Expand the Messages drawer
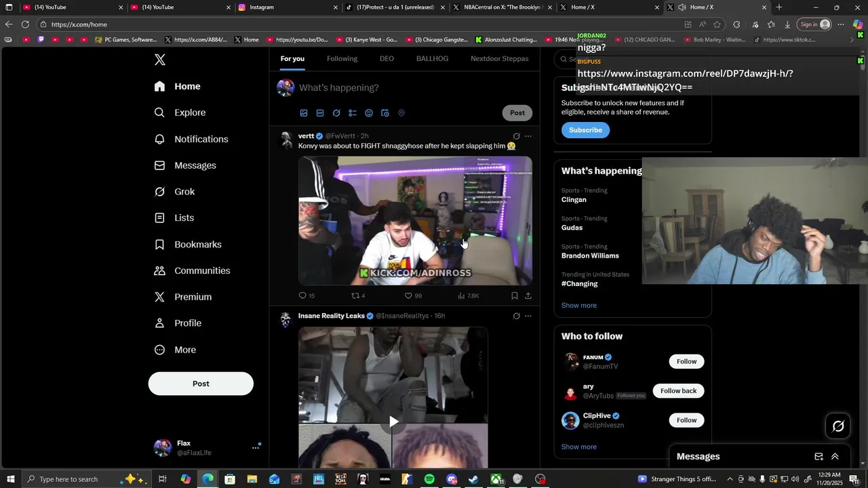This screenshot has width=868, height=488. (835, 457)
